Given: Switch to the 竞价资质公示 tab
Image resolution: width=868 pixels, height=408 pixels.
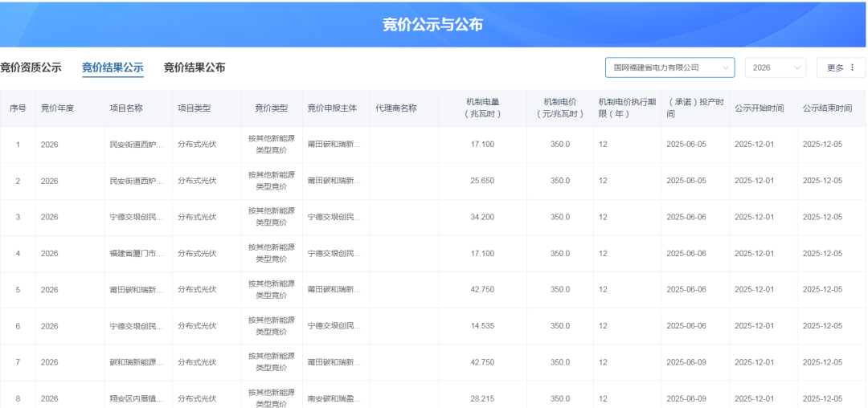Looking at the screenshot, I should [31, 67].
